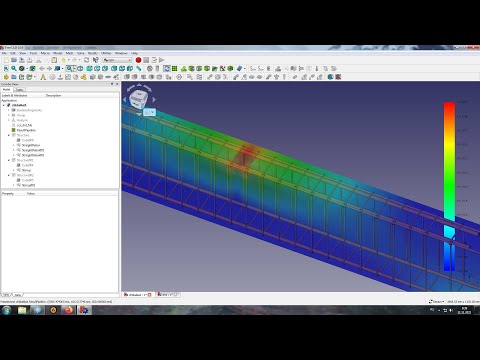480x360 pixels.
Task: Rotate view using cube right arrow
Action: (x=154, y=99)
